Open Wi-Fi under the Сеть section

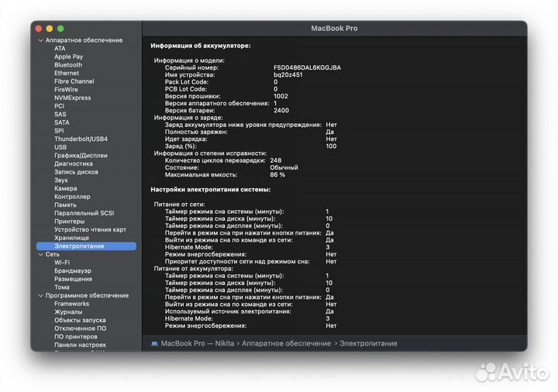tap(62, 263)
